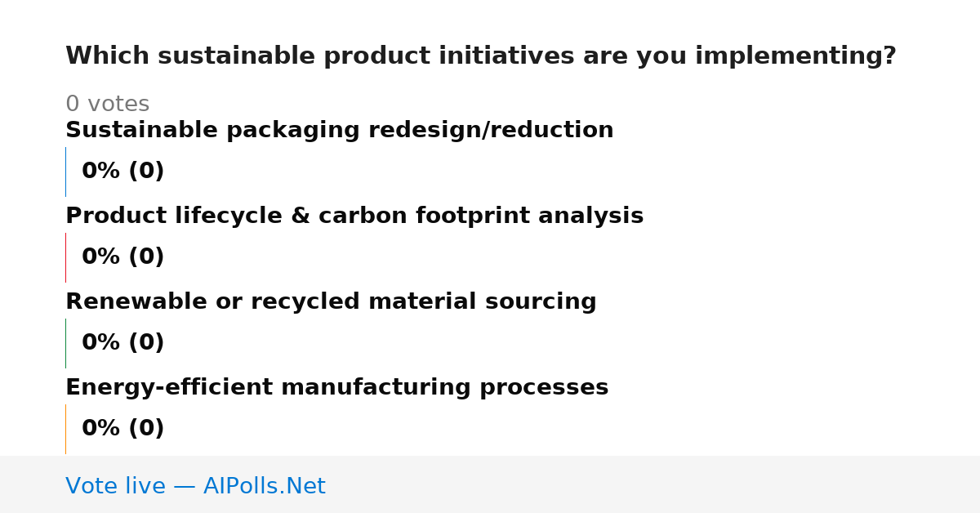This screenshot has width=980, height=513.
Task: Click the gray footer bar background
Action: tap(653, 484)
